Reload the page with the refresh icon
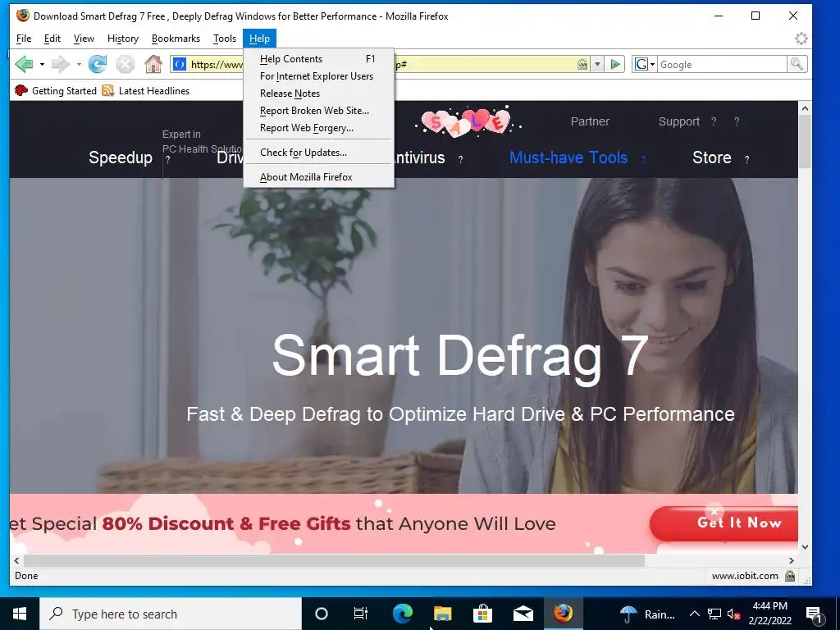 (x=98, y=64)
